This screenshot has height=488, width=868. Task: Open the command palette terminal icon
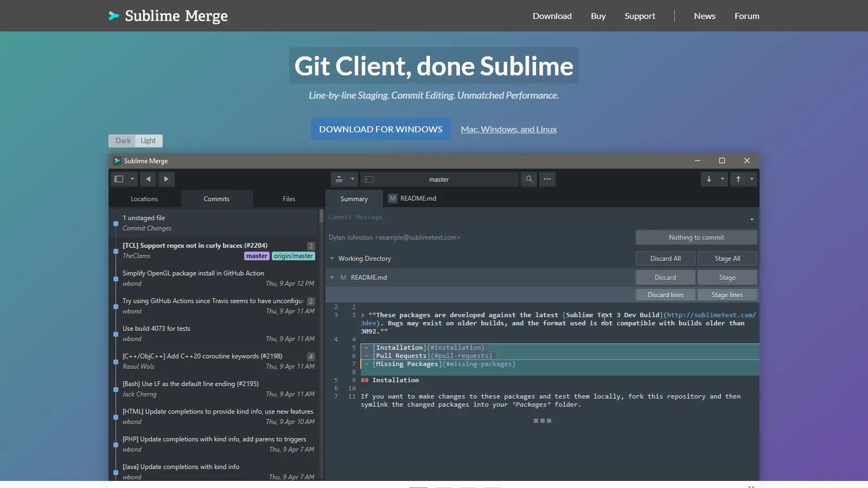pos(369,179)
